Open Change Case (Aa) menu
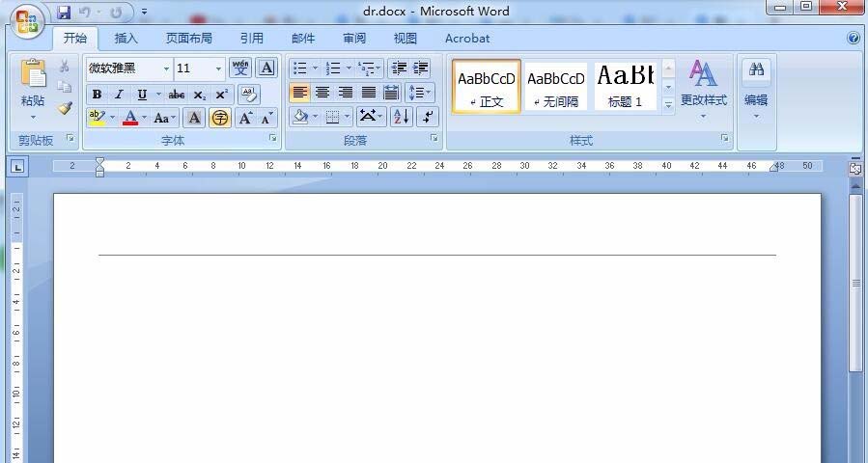This screenshot has width=868, height=463. point(164,118)
